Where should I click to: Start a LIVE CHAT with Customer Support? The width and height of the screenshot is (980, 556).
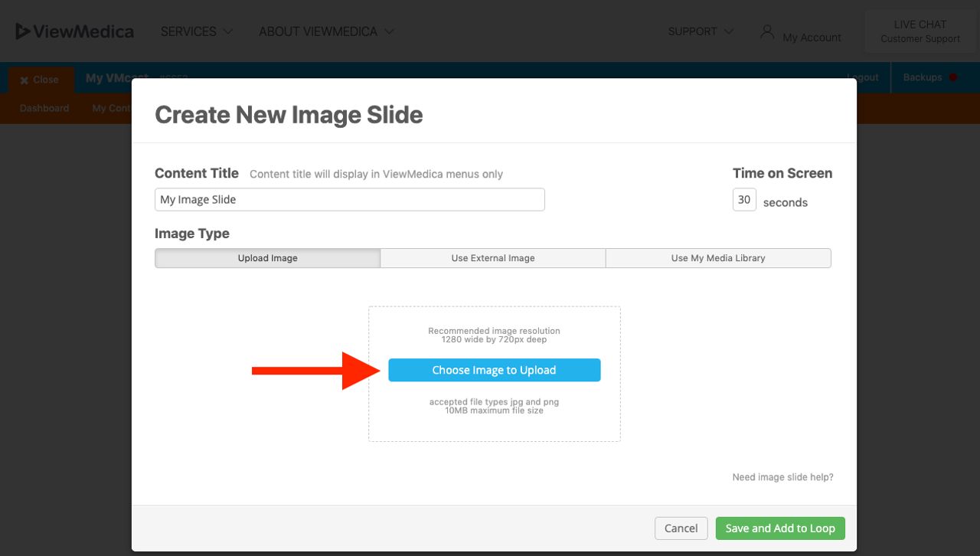[921, 31]
